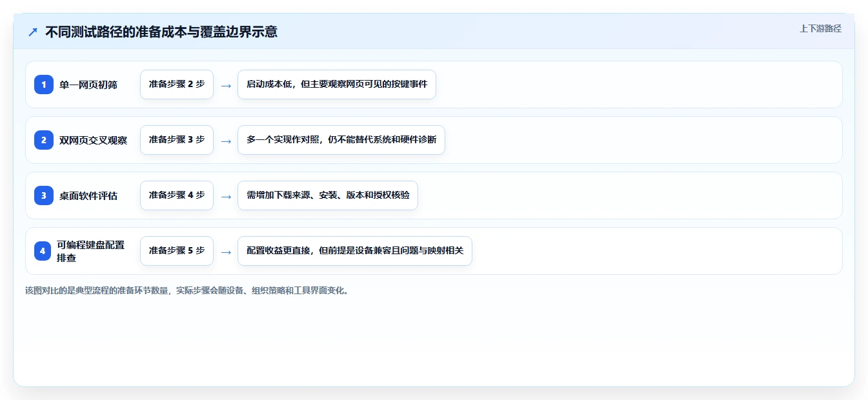Click the 准备步骤 5 步 chip
Viewport: 868px width, 400px height.
[177, 251]
